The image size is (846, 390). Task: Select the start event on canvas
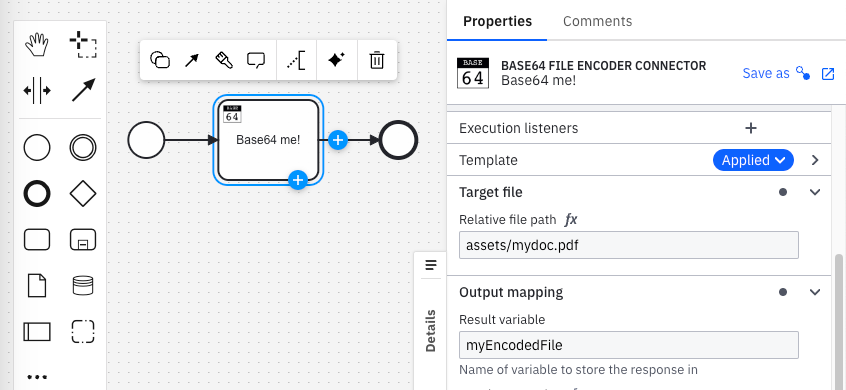[146, 140]
